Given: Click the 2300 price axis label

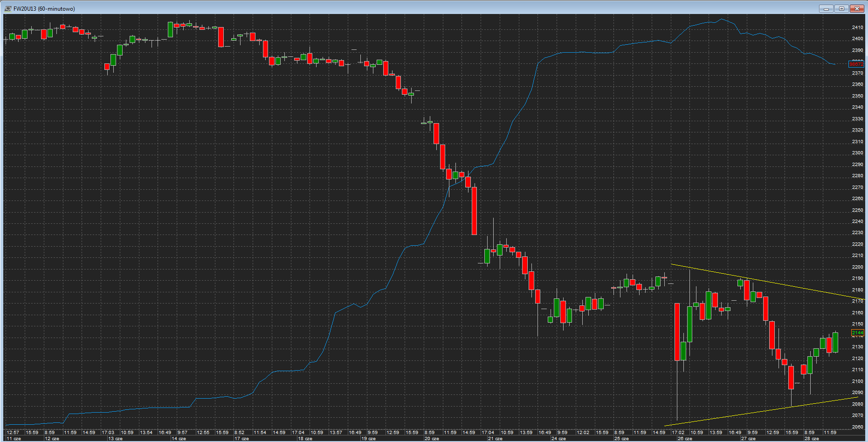Looking at the screenshot, I should 857,153.
